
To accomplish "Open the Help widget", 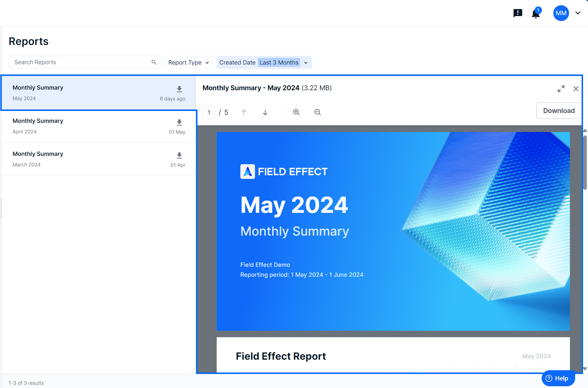I will 558,378.
